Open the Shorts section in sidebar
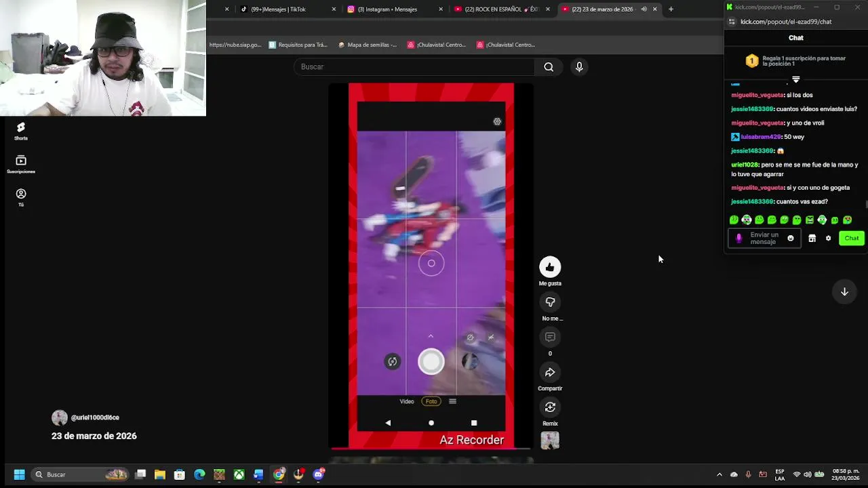 [21, 131]
